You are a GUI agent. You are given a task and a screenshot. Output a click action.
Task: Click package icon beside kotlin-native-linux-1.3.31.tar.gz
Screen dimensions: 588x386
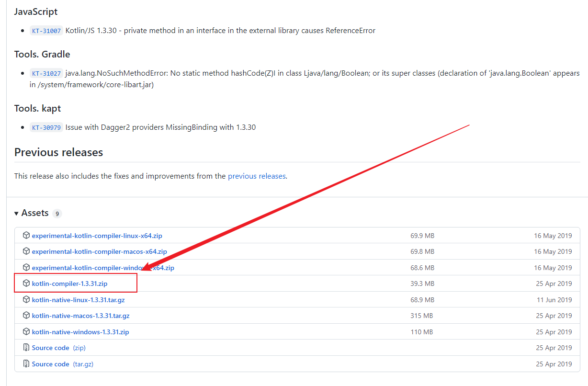pyautogui.click(x=26, y=300)
